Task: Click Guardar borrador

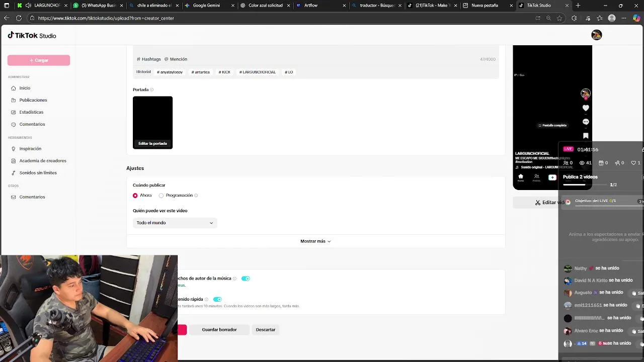Action: point(219,330)
